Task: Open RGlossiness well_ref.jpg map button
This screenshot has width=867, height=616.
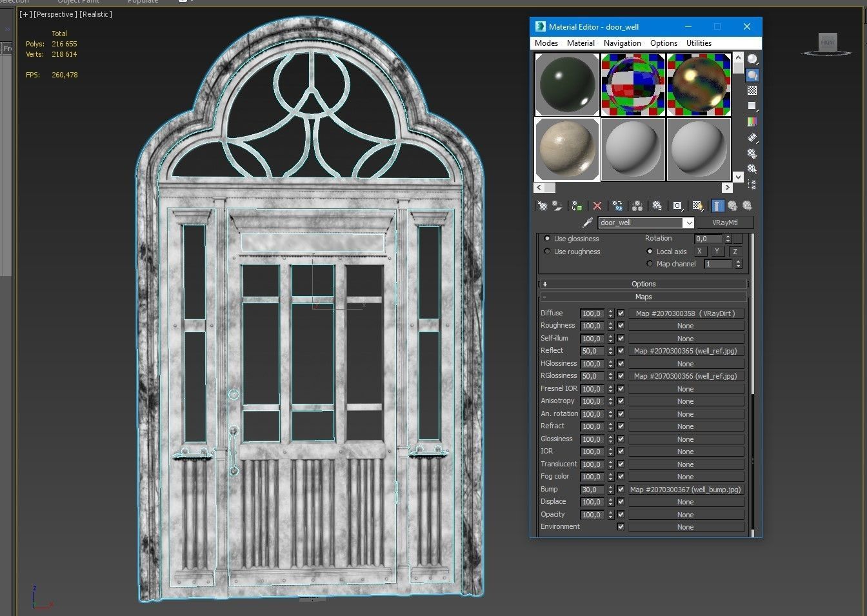Action: pos(685,376)
